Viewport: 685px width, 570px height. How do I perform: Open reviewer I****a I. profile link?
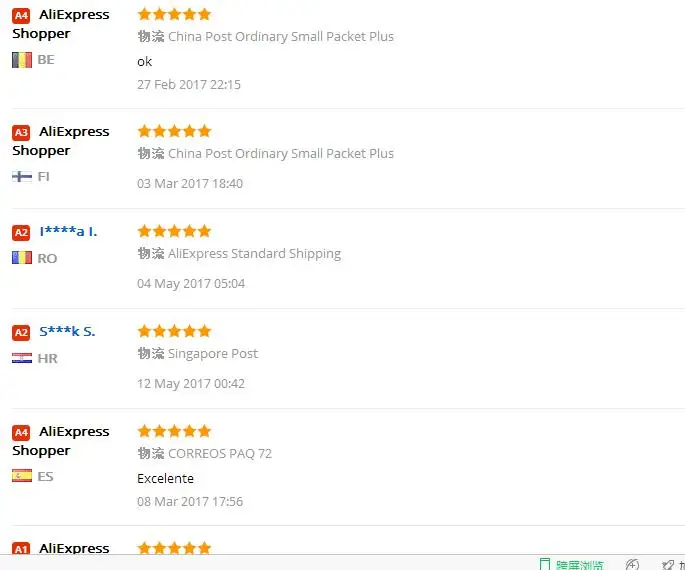point(68,232)
